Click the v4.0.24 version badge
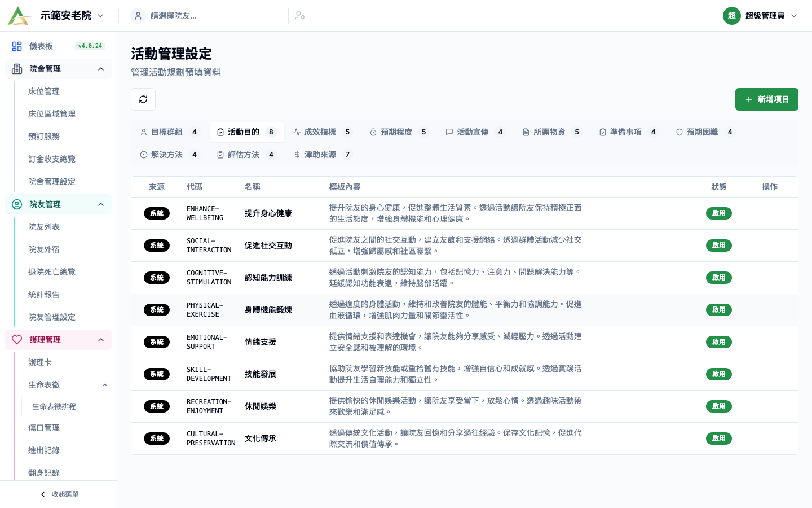The image size is (812, 508). point(90,46)
